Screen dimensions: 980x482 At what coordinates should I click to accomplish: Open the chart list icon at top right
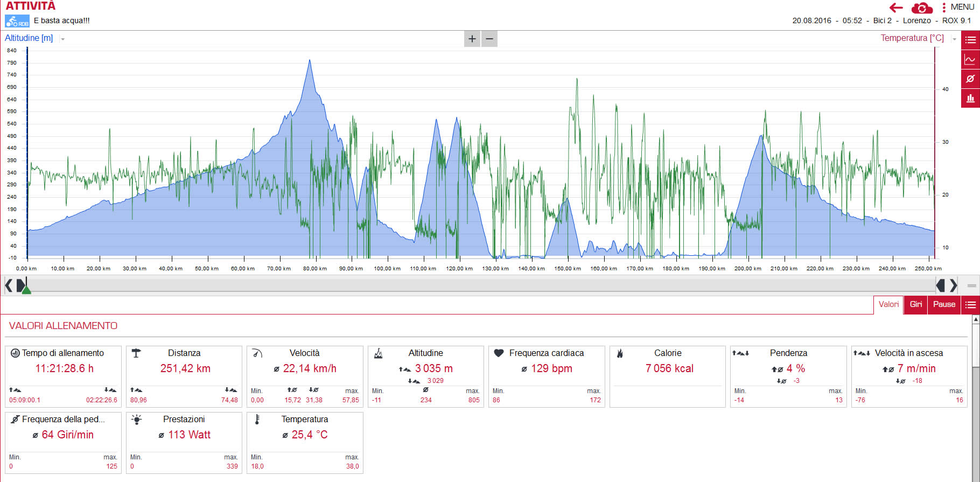tap(970, 40)
